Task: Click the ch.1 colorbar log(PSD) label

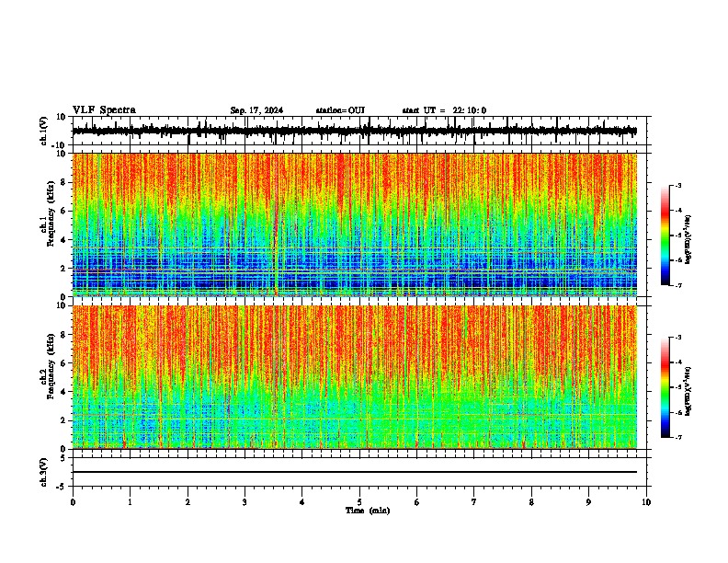Action: (688, 240)
